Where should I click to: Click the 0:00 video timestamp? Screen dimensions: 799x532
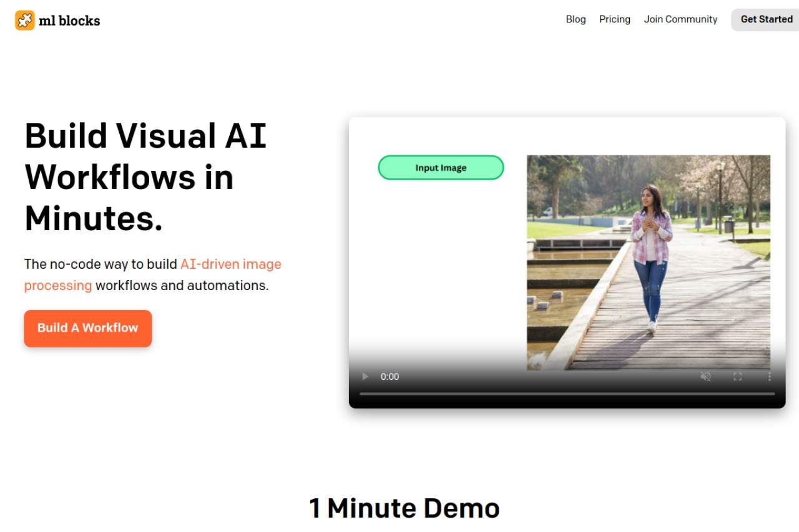coord(390,377)
